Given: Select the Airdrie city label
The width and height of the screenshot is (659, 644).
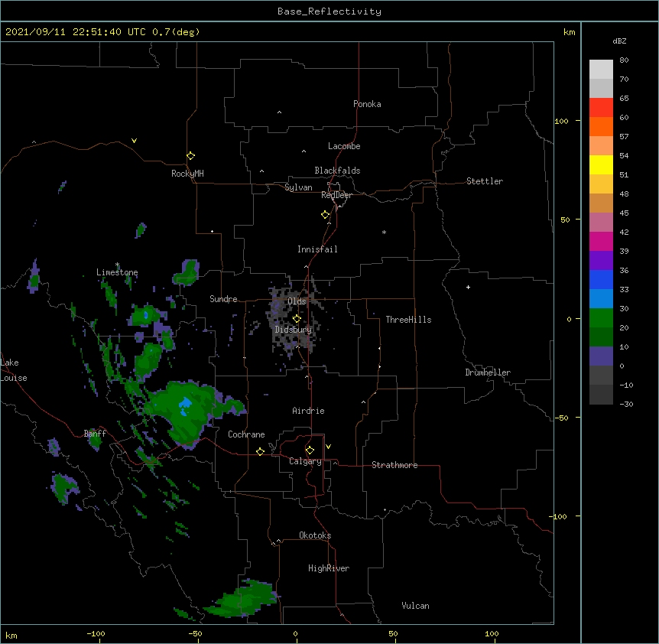Looking at the screenshot, I should 308,411.
